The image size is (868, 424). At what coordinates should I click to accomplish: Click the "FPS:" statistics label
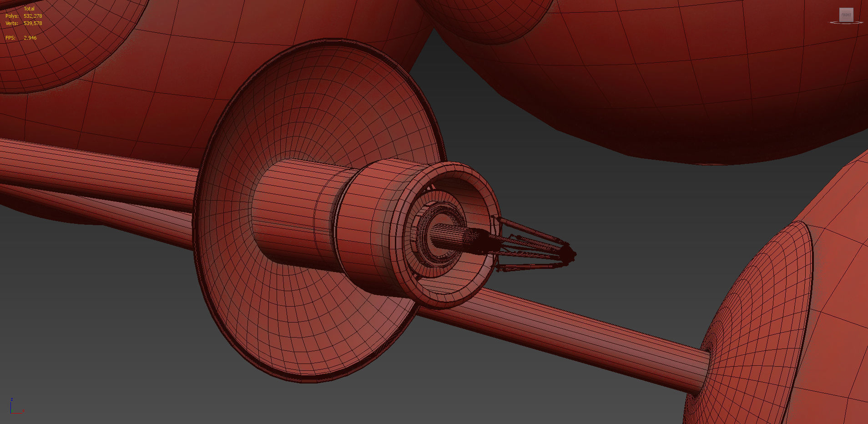point(10,38)
